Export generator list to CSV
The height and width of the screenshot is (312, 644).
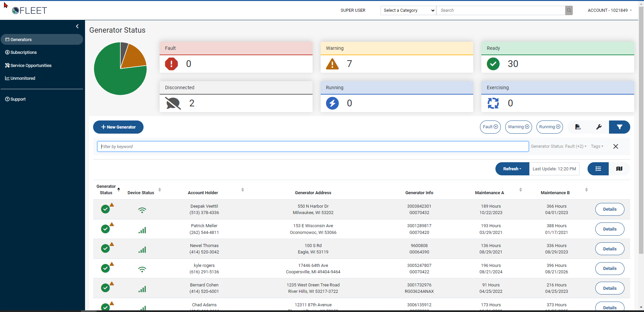578,127
